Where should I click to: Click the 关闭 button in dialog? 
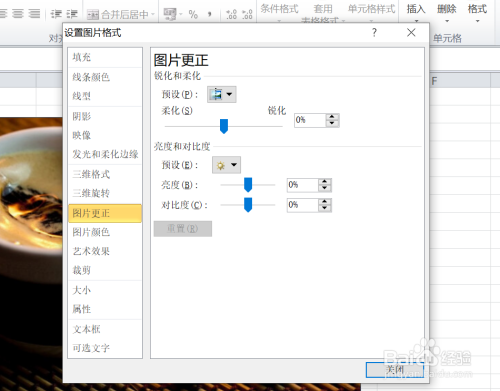395,370
